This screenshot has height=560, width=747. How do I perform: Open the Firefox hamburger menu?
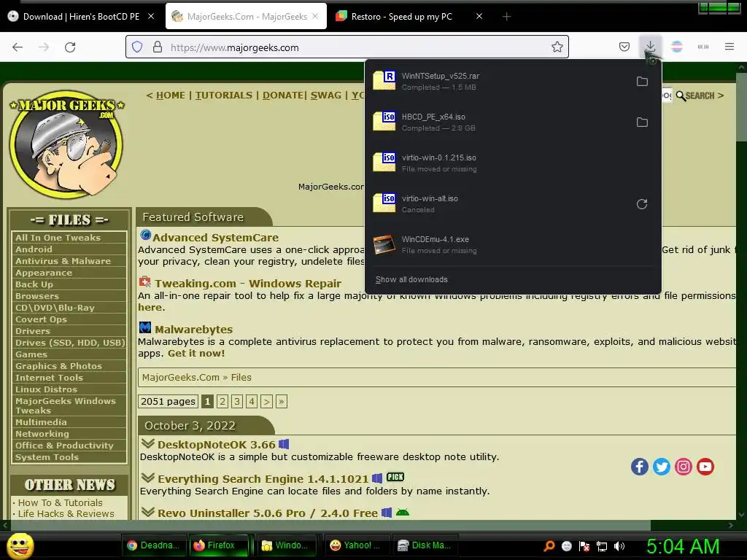click(x=729, y=47)
